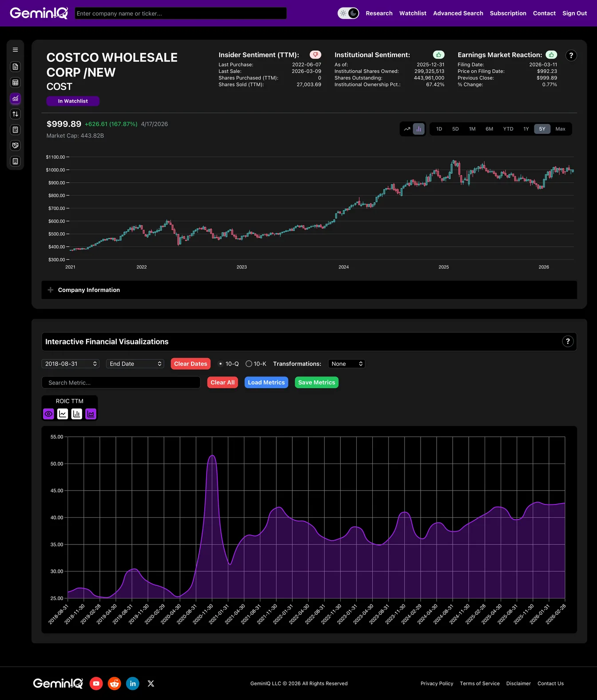This screenshot has width=597, height=700.
Task: Open the Terms of Service link
Action: pyautogui.click(x=480, y=684)
